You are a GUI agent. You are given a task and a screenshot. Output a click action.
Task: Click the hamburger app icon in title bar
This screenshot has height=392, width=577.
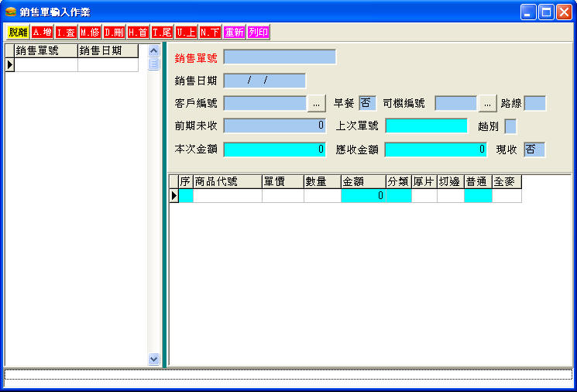coord(11,12)
